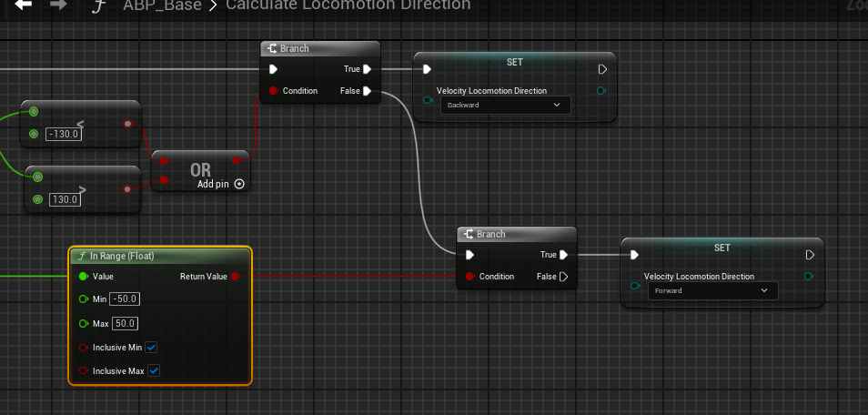Image resolution: width=868 pixels, height=415 pixels.
Task: Click OR node second input pin
Action: [164, 179]
